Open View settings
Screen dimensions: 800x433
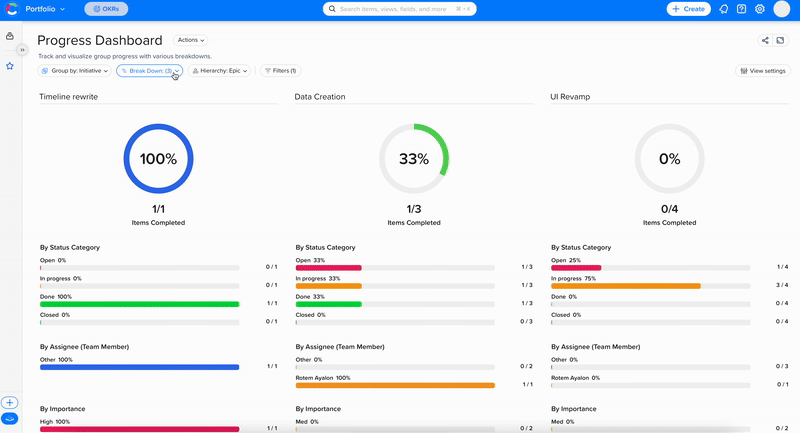[762, 71]
